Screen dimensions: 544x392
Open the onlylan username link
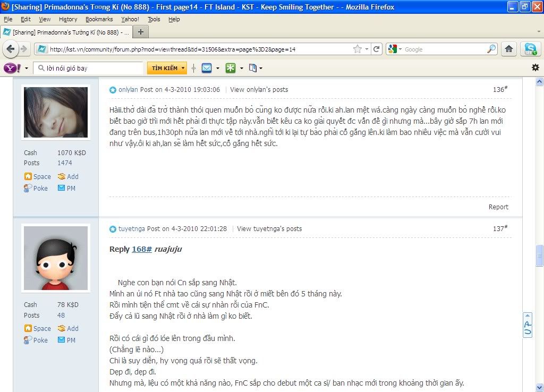click(x=128, y=89)
